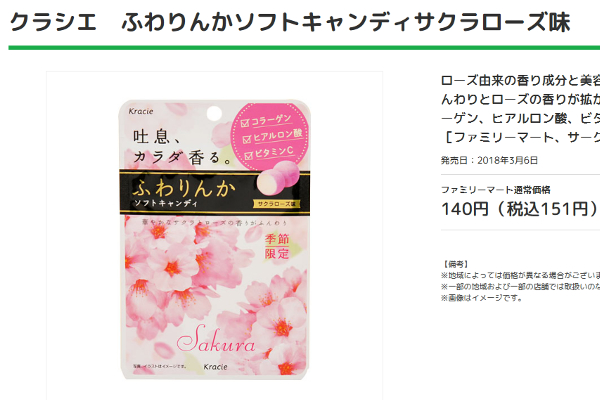This screenshot has height=400, width=600.
Task: Click the gold ふわりんか brand logo
Action: pos(184,187)
